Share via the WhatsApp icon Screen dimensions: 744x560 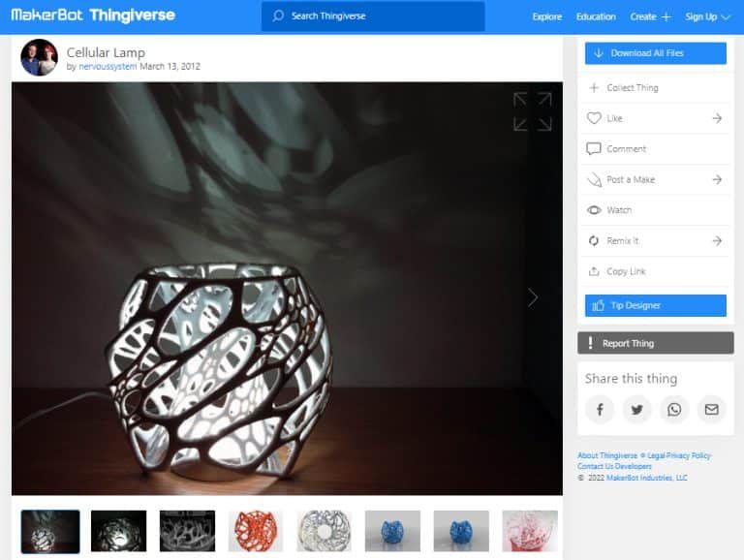click(x=674, y=410)
